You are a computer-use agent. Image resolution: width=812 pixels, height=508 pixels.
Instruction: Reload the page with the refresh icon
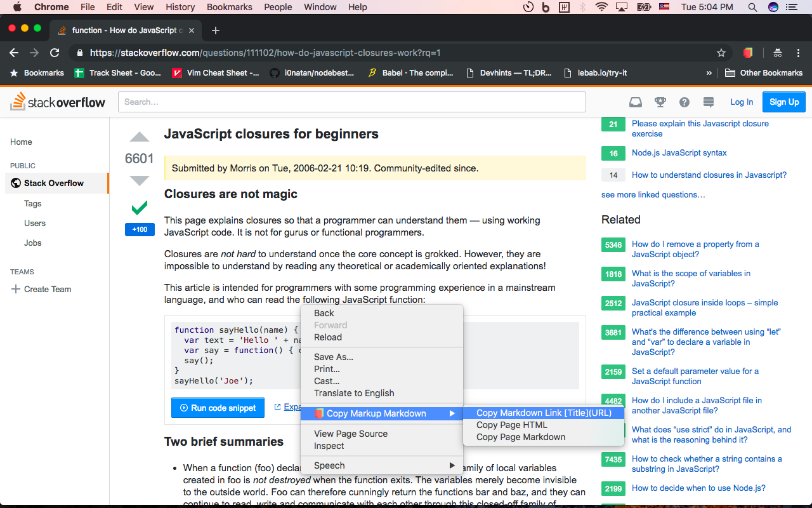click(55, 53)
